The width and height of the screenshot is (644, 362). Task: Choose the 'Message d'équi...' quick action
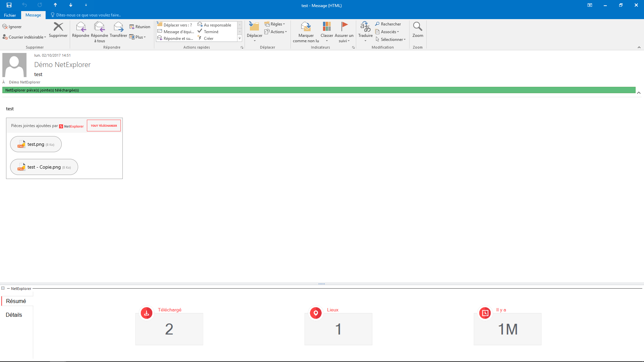[176, 32]
